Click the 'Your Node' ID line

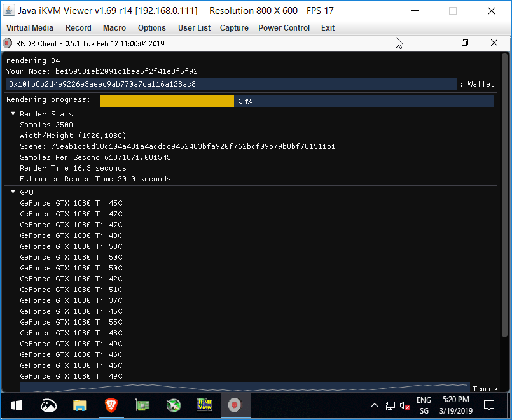(102, 71)
